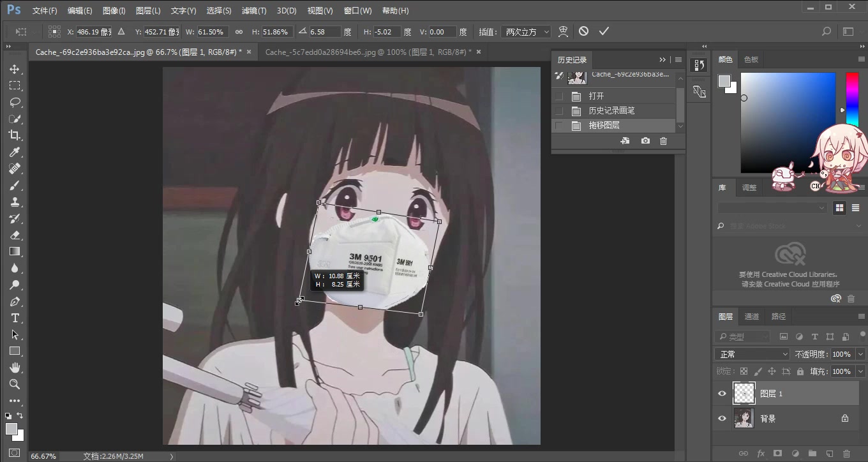Open 图像(I) menu
Screen dimensions: 868x462
[114, 11]
